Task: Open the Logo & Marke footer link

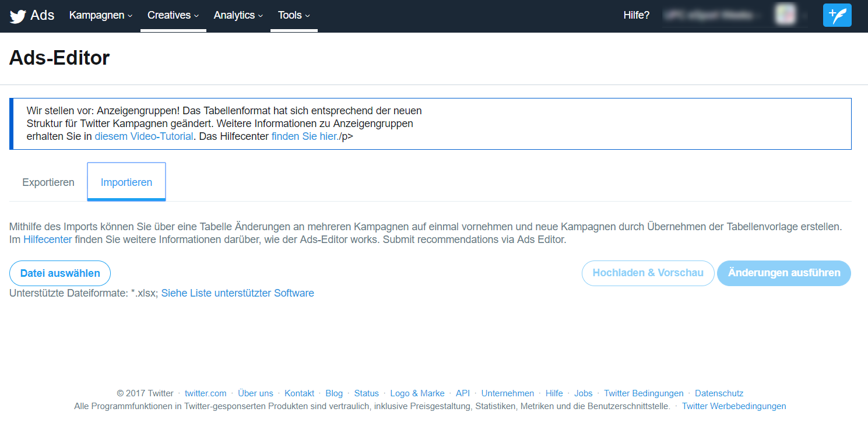Action: pyautogui.click(x=417, y=393)
